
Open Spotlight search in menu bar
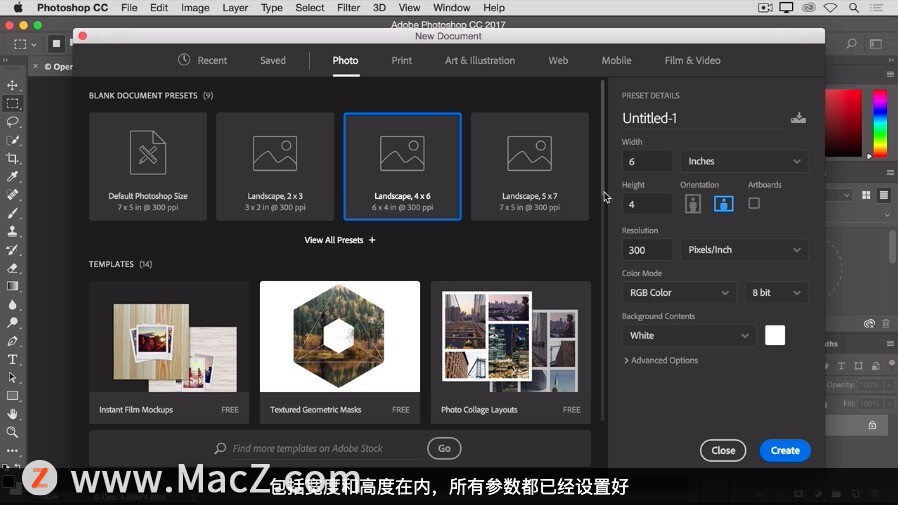point(853,7)
